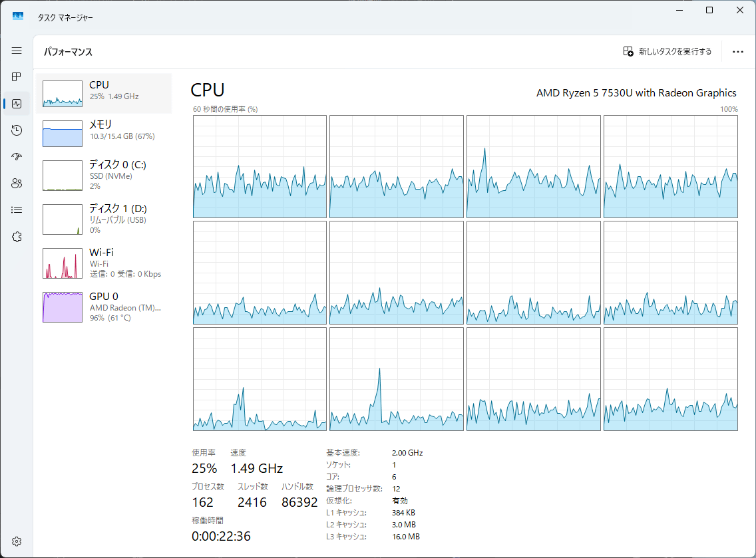Open the three-dot more options menu
Image resolution: width=756 pixels, height=558 pixels.
click(x=737, y=51)
